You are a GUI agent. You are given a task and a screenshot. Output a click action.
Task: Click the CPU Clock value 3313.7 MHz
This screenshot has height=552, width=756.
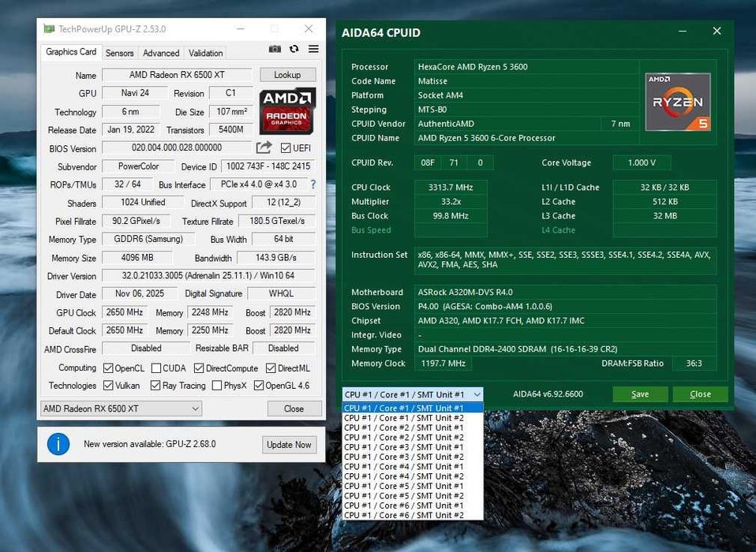[x=451, y=188]
